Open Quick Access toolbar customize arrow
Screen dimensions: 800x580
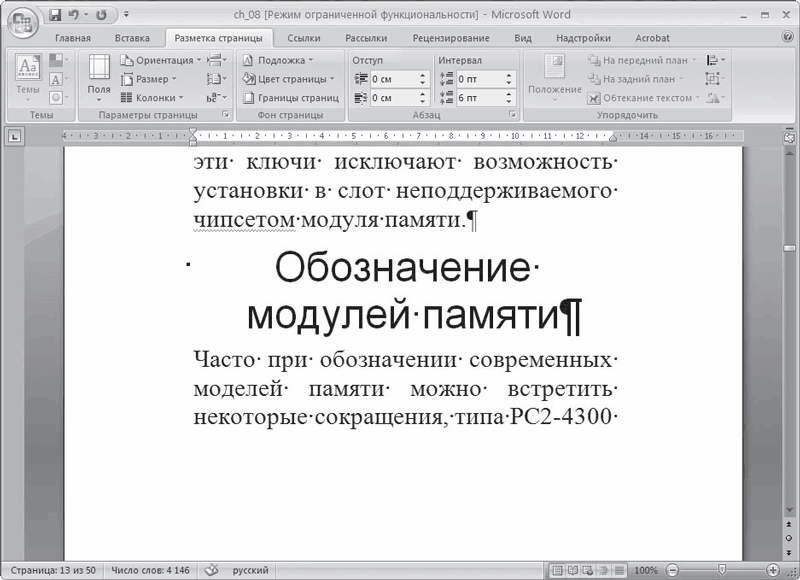[x=127, y=15]
